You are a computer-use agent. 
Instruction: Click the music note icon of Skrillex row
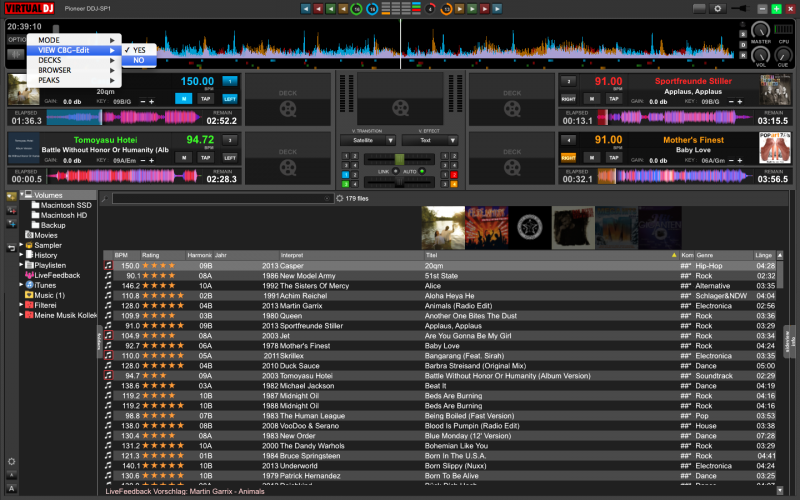[108, 356]
